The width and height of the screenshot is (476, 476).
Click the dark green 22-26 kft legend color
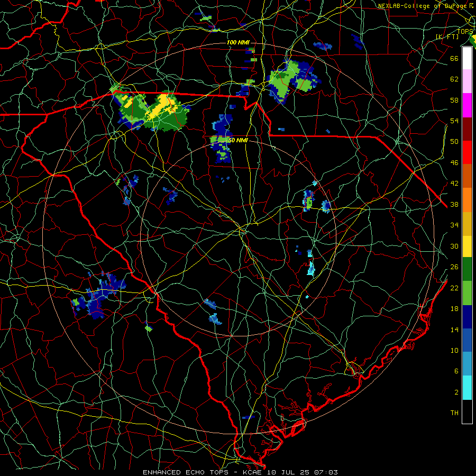(x=467, y=269)
